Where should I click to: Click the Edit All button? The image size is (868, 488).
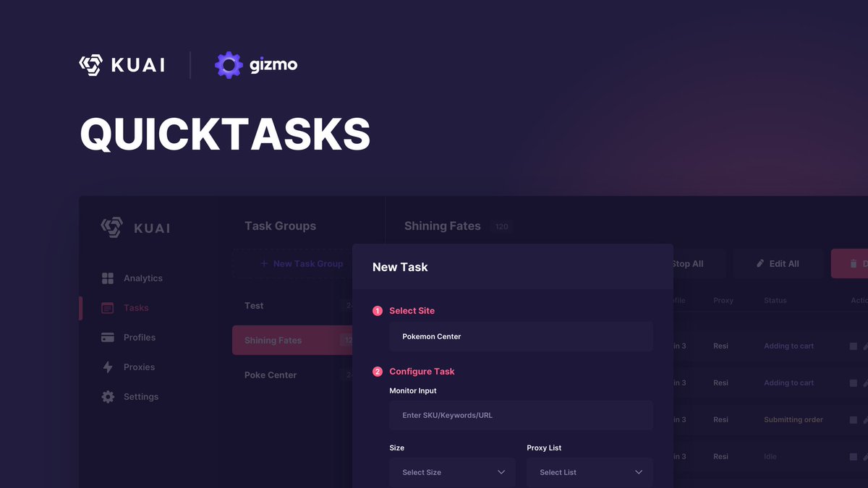(x=778, y=264)
